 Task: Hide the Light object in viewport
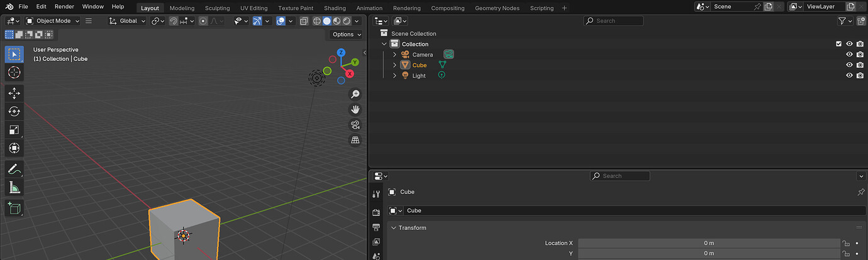[x=849, y=75]
